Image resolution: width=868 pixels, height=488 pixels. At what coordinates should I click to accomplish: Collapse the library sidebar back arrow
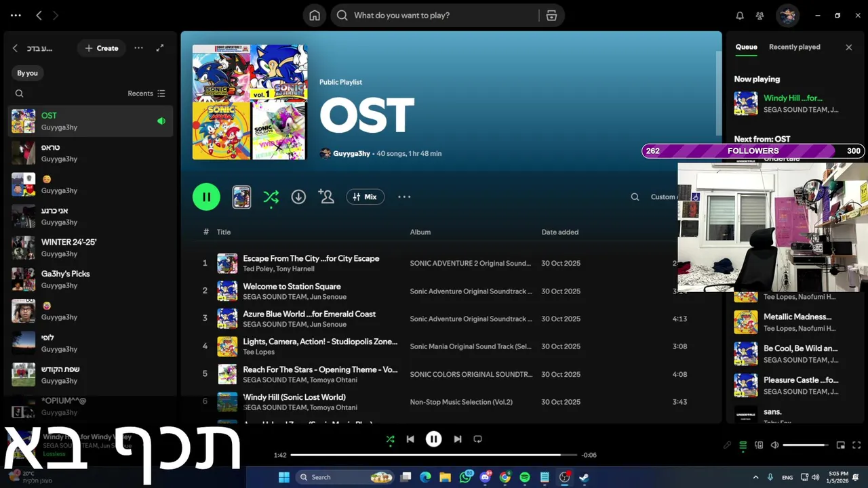15,48
